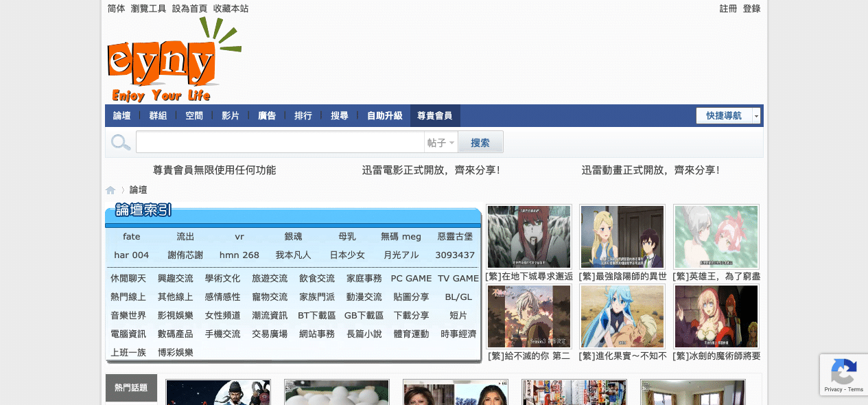This screenshot has height=405, width=868.
Task: Click the reCAPTCHA badge icon
Action: click(843, 371)
